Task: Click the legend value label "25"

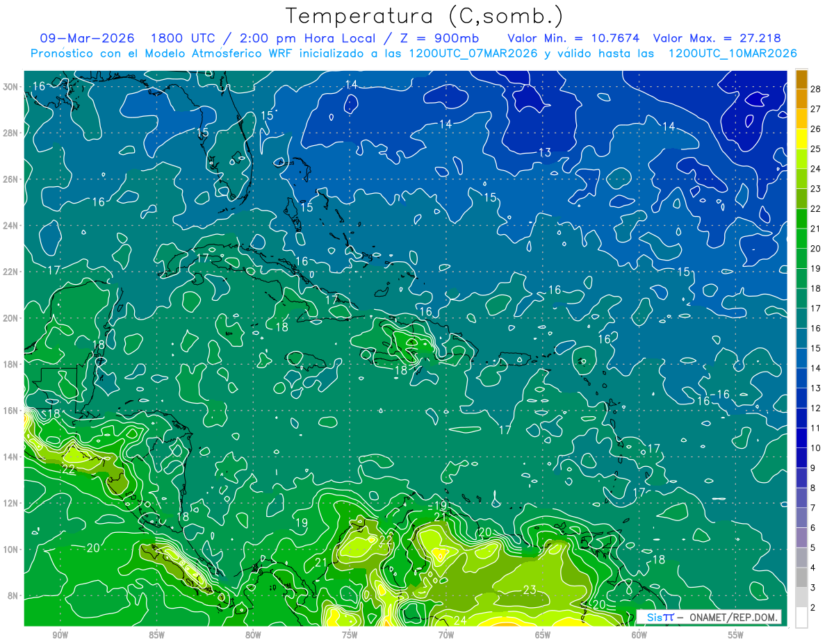Action: coord(817,149)
